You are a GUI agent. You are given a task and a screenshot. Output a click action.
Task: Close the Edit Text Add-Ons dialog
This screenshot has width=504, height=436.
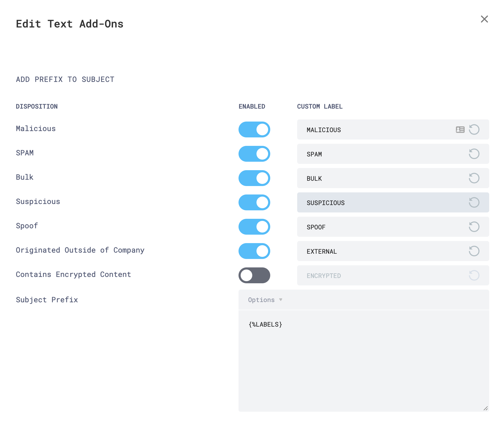(x=484, y=19)
